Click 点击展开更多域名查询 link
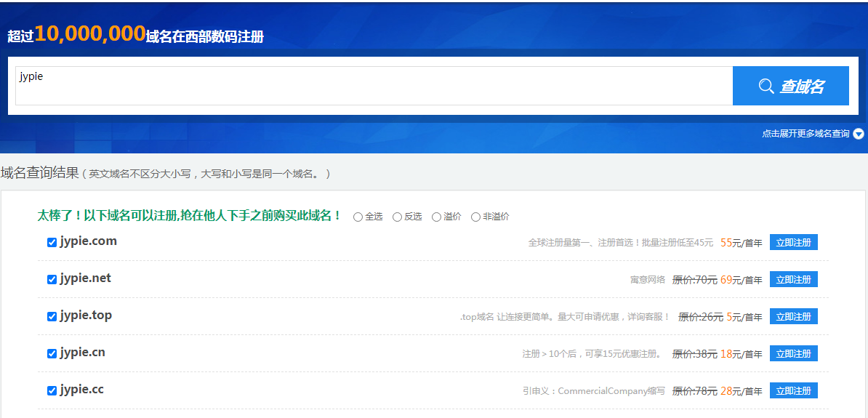Image resolution: width=868 pixels, height=418 pixels. pyautogui.click(x=805, y=134)
